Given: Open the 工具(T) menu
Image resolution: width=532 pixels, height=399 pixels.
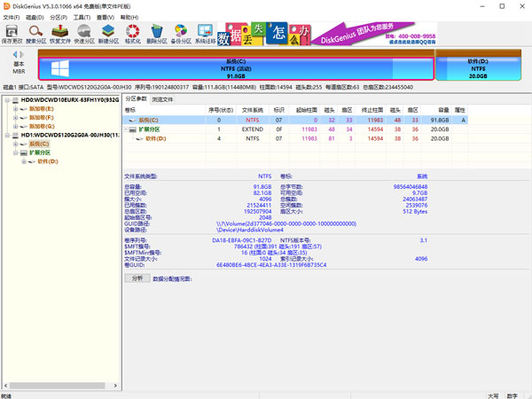Looking at the screenshot, I should (82, 17).
